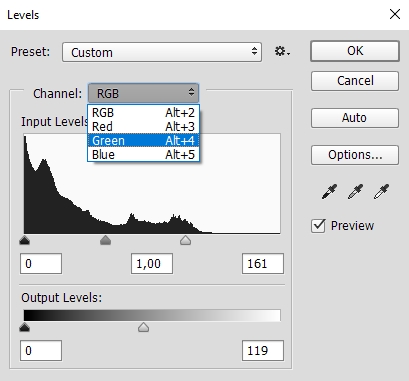This screenshot has height=381, width=409.
Task: Open the Options... dialog
Action: (355, 155)
